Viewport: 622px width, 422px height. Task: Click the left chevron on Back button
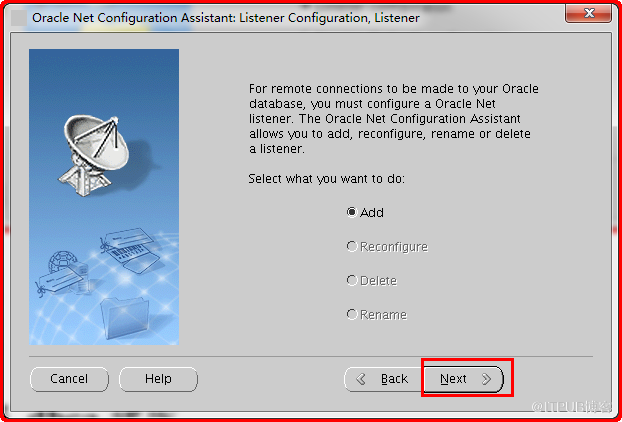(x=361, y=380)
